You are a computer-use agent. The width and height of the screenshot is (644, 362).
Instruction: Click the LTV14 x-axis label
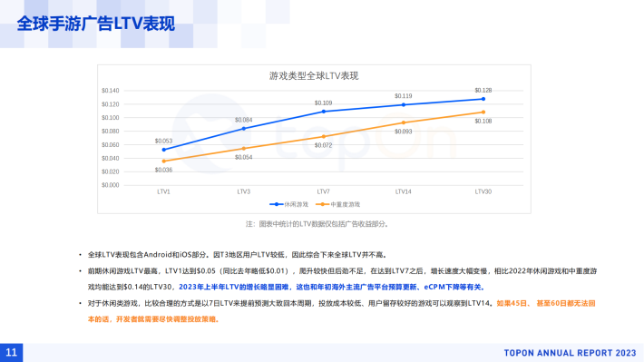coord(404,191)
